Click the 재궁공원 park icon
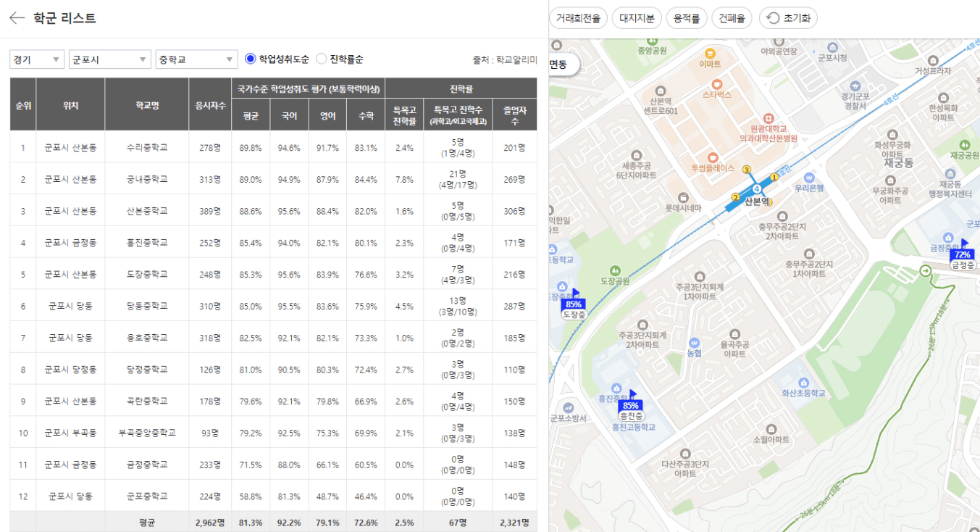Image resolution: width=980 pixels, height=532 pixels. tap(964, 144)
